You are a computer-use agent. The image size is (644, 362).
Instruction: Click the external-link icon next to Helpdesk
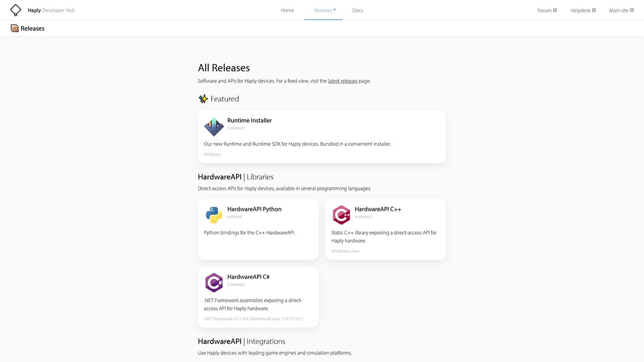[594, 10]
